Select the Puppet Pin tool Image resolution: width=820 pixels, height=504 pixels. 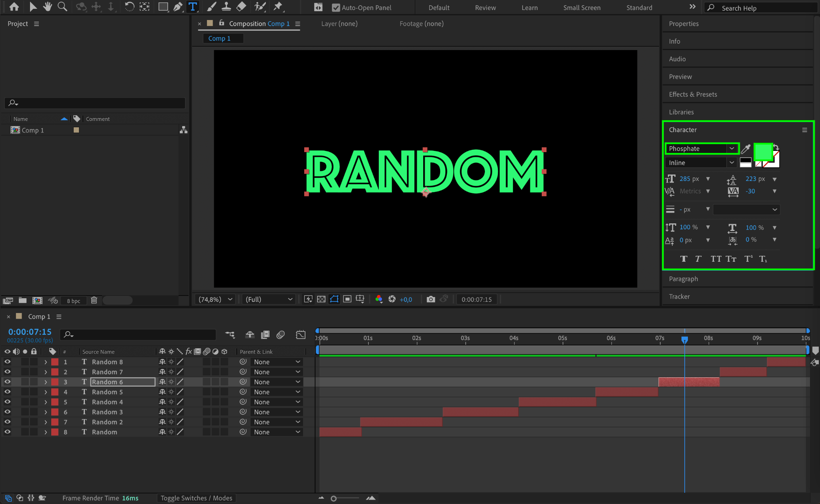277,7
